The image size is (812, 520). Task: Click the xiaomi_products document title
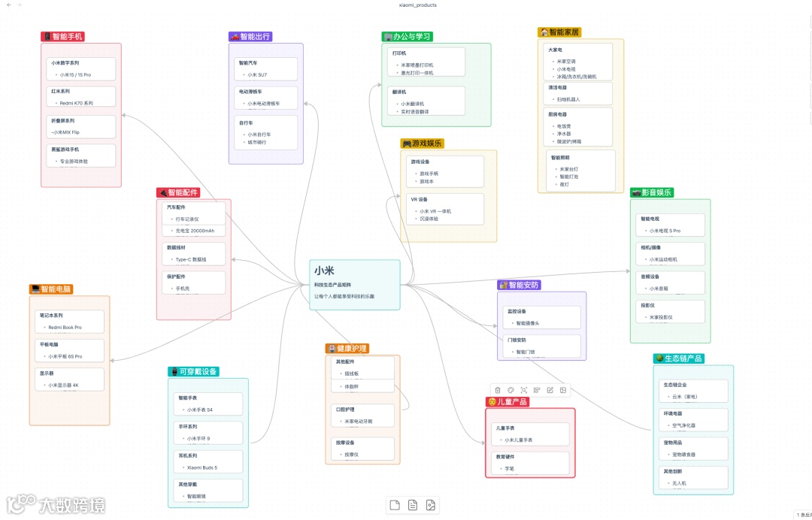[417, 5]
